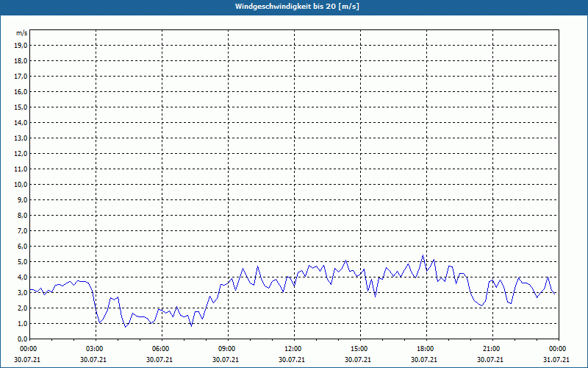Choose the "18:00" time label
This screenshot has width=588, height=368.
coord(424,349)
